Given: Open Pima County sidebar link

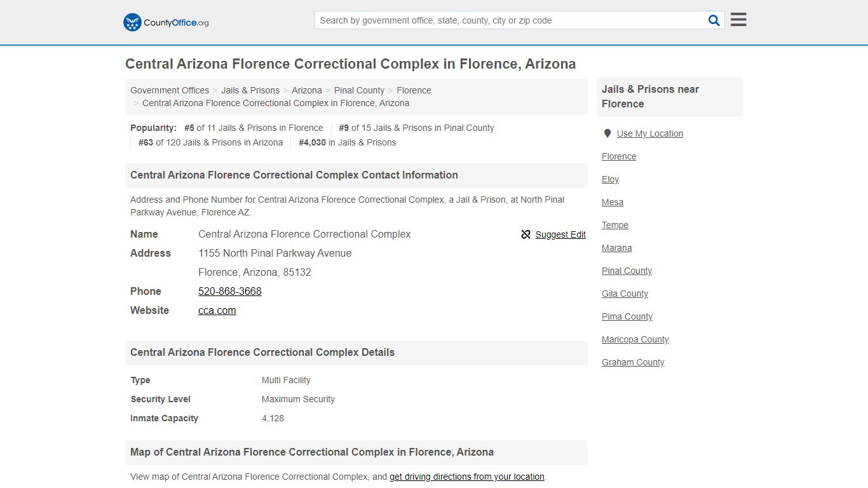Looking at the screenshot, I should coord(627,316).
